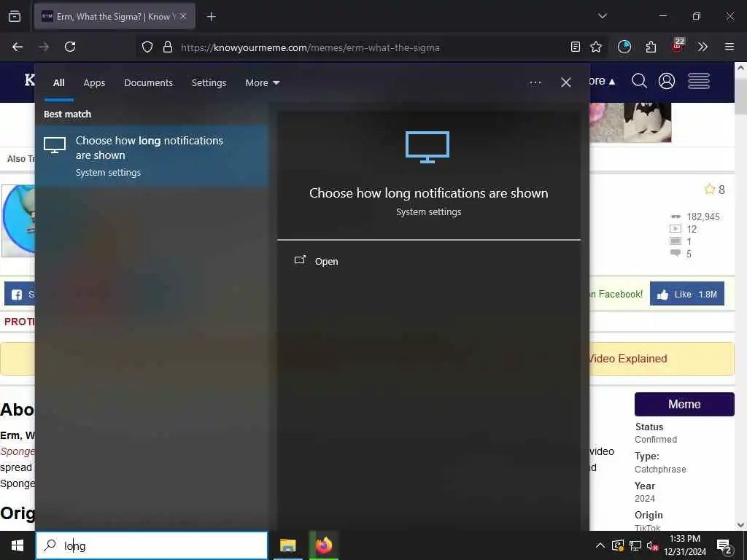Click the network icon in system tray
The width and height of the screenshot is (747, 560).
tap(635, 545)
